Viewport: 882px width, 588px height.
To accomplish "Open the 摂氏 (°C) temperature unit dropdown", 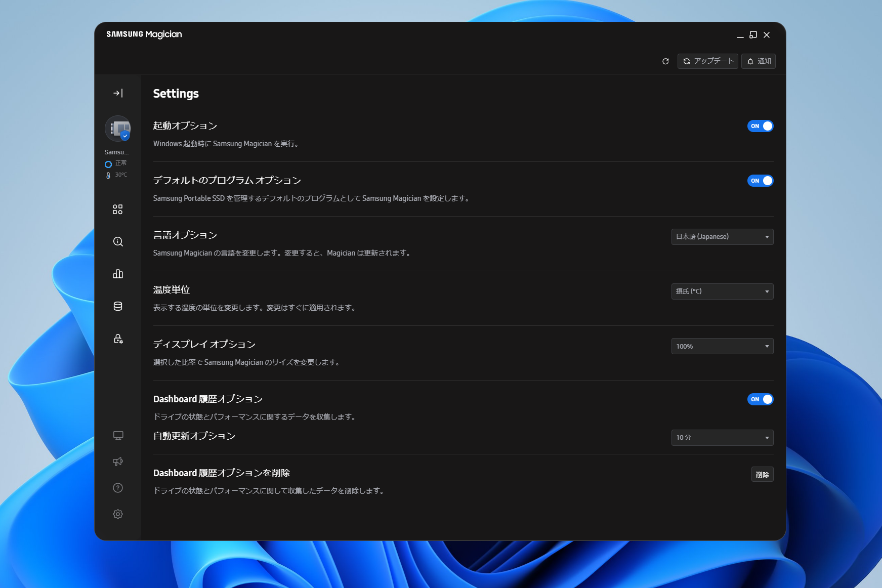I will (722, 291).
